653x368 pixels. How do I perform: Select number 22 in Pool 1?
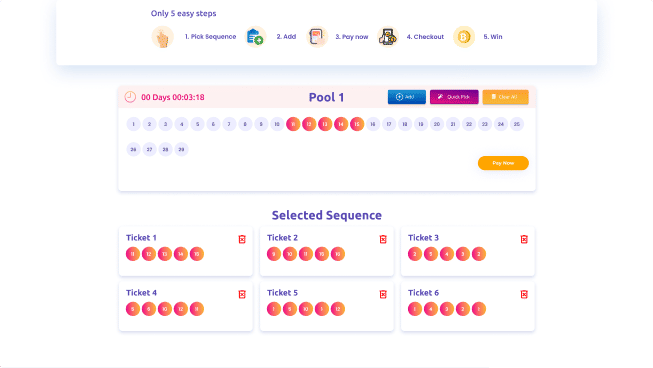[469, 124]
